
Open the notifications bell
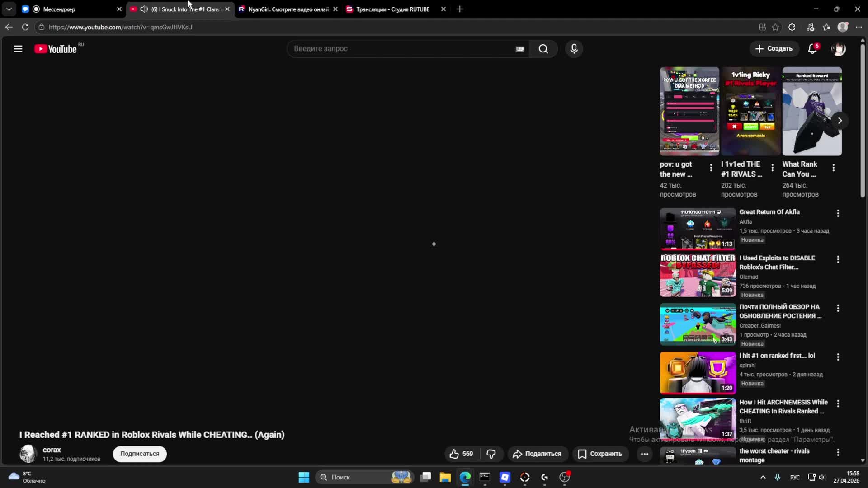(812, 49)
